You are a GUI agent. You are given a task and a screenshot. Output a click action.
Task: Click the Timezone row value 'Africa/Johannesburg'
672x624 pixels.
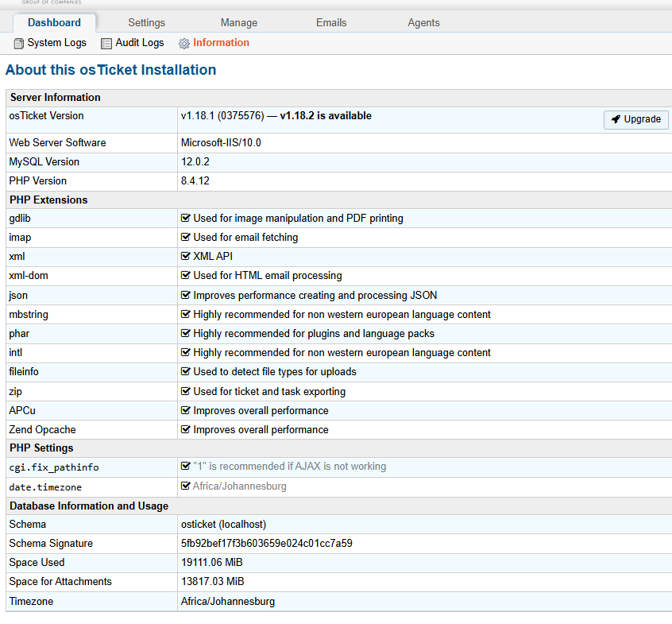coord(227,601)
